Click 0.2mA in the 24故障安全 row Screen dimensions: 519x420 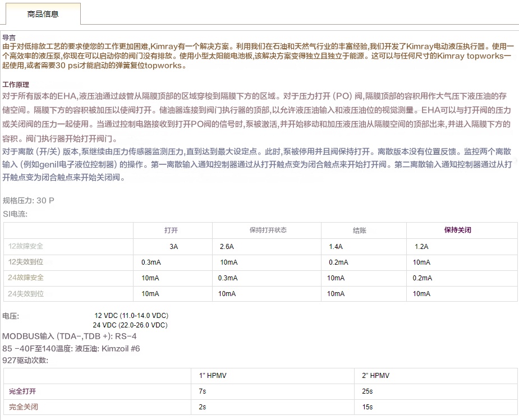(422, 278)
